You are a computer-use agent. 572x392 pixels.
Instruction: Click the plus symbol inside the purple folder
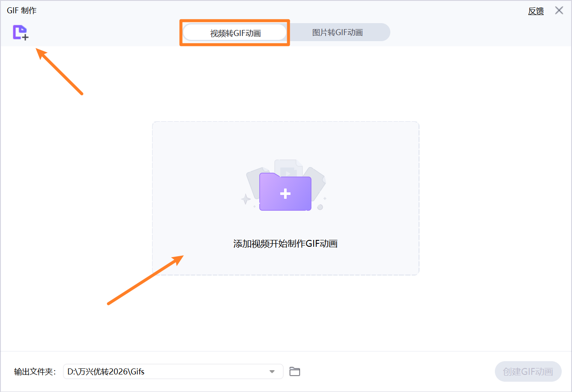(285, 194)
